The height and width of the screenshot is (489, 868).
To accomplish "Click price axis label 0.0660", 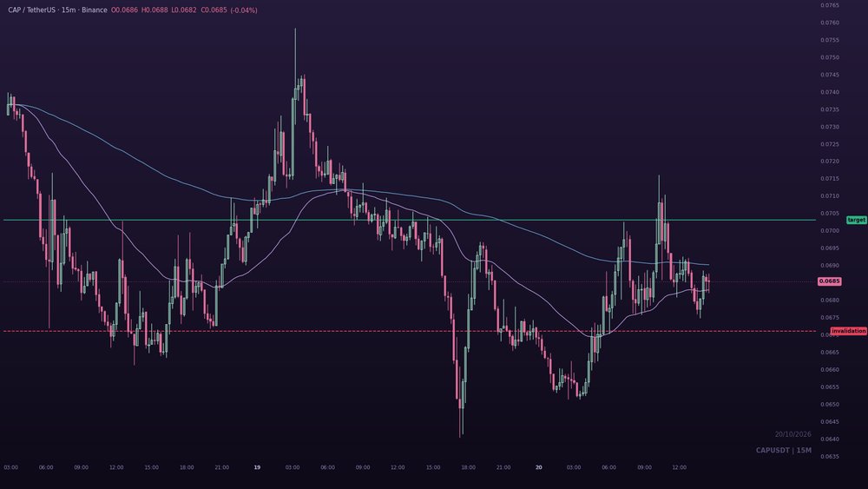I will (x=830, y=369).
